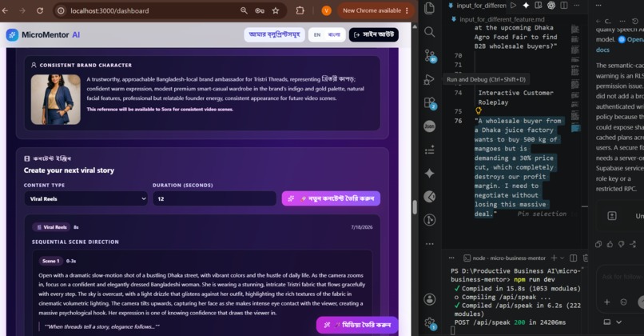This screenshot has width=644, height=336.
Task: Click the মিডিয়া তৈরি করুন button
Action: coord(357,325)
